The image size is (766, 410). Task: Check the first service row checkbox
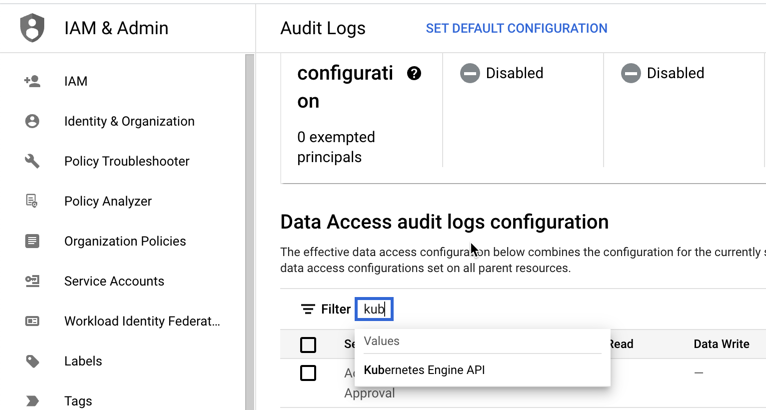[x=308, y=374]
